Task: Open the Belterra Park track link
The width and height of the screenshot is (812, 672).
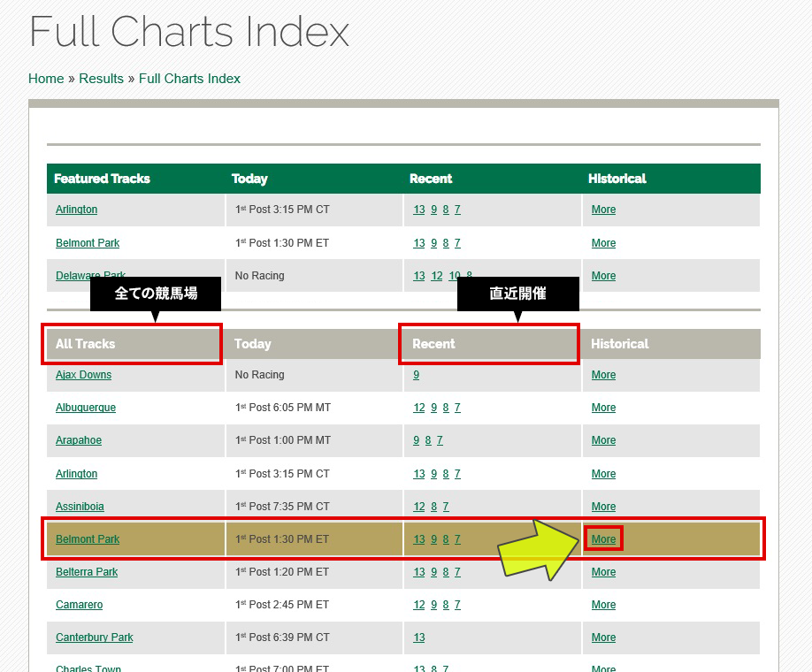Action: 87,572
